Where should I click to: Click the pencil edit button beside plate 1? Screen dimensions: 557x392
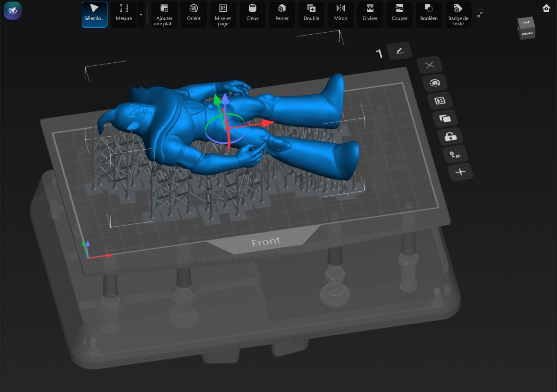[x=399, y=51]
